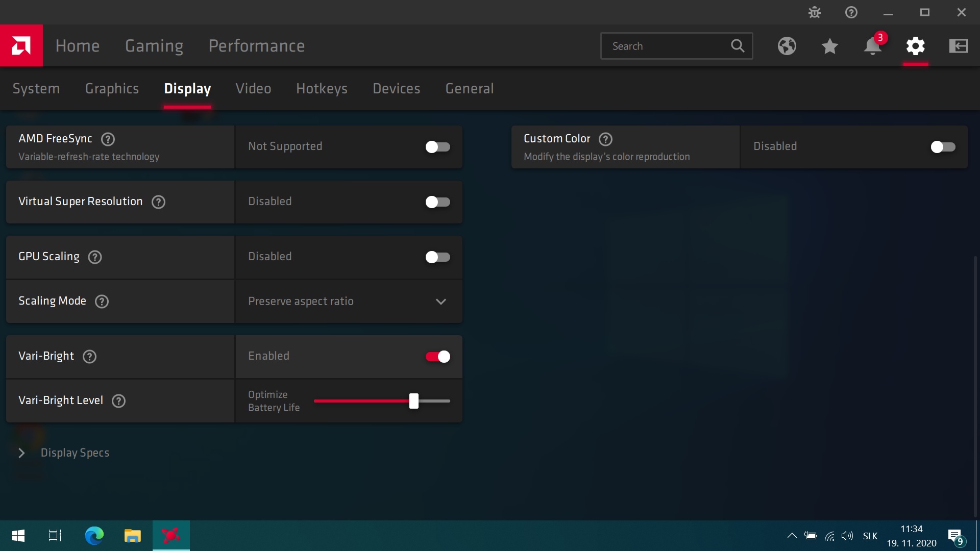Click the sidebar panel icon
Screen dimensions: 980x551
pyautogui.click(x=958, y=46)
